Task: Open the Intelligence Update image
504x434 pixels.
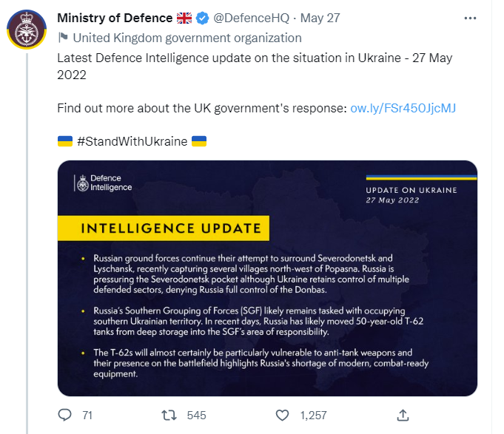Action: [x=267, y=277]
